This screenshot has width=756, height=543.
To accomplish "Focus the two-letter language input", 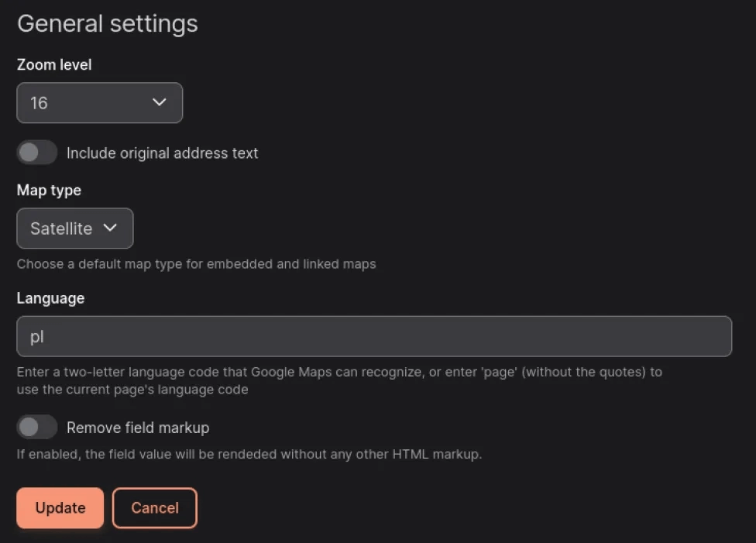I will click(374, 336).
